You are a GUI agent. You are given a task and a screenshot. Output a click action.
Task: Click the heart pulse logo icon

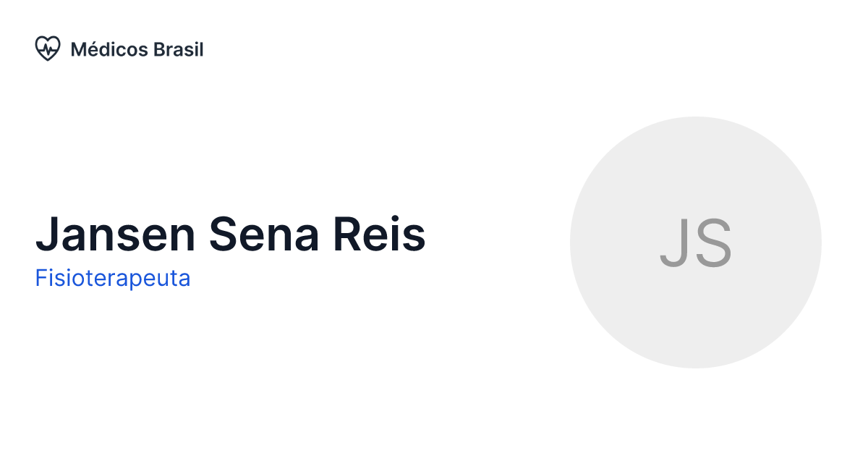[x=48, y=48]
